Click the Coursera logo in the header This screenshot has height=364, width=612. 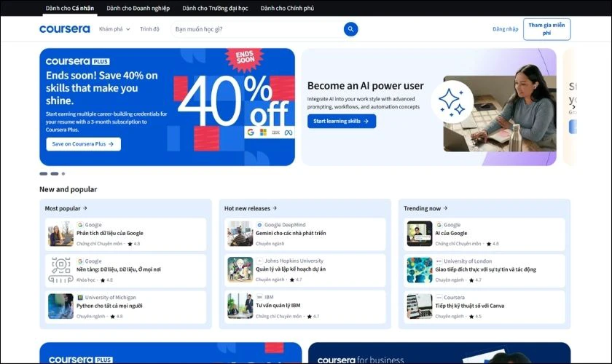pos(64,29)
